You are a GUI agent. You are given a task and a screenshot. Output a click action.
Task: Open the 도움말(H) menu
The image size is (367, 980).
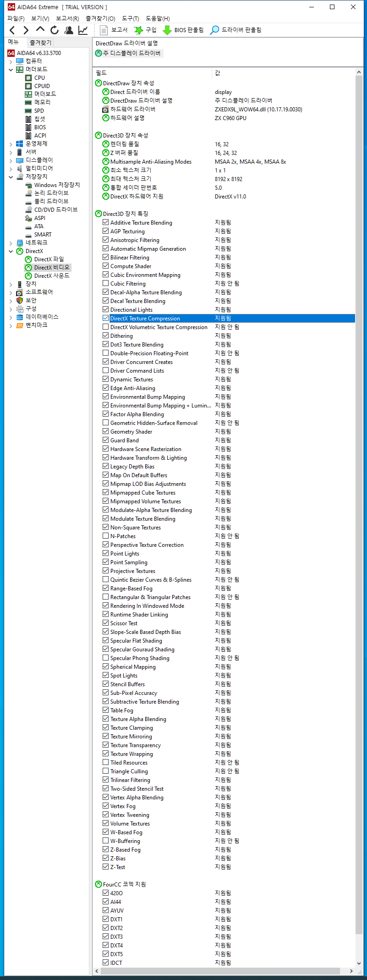pyautogui.click(x=158, y=18)
